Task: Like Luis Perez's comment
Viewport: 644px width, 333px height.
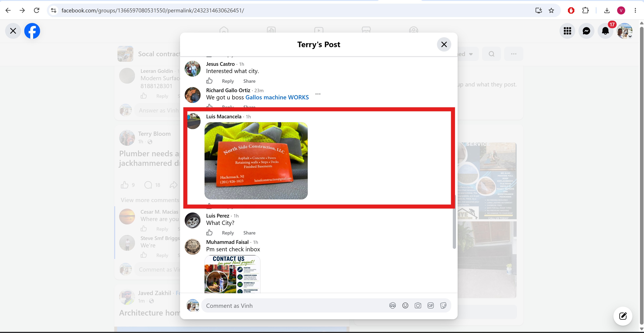Action: tap(209, 233)
